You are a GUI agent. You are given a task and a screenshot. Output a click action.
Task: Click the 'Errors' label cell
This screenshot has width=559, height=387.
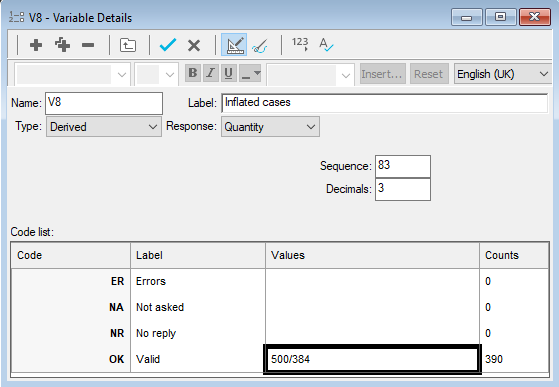coord(198,281)
